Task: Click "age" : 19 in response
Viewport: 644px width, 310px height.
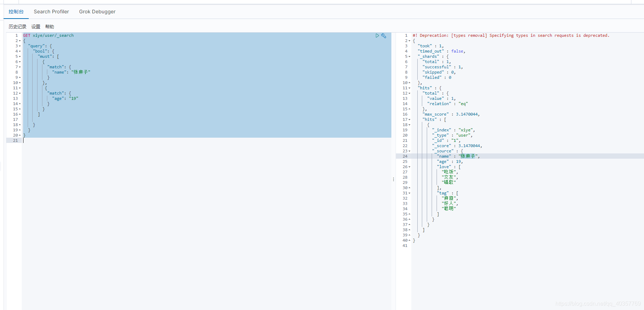Action: point(450,161)
